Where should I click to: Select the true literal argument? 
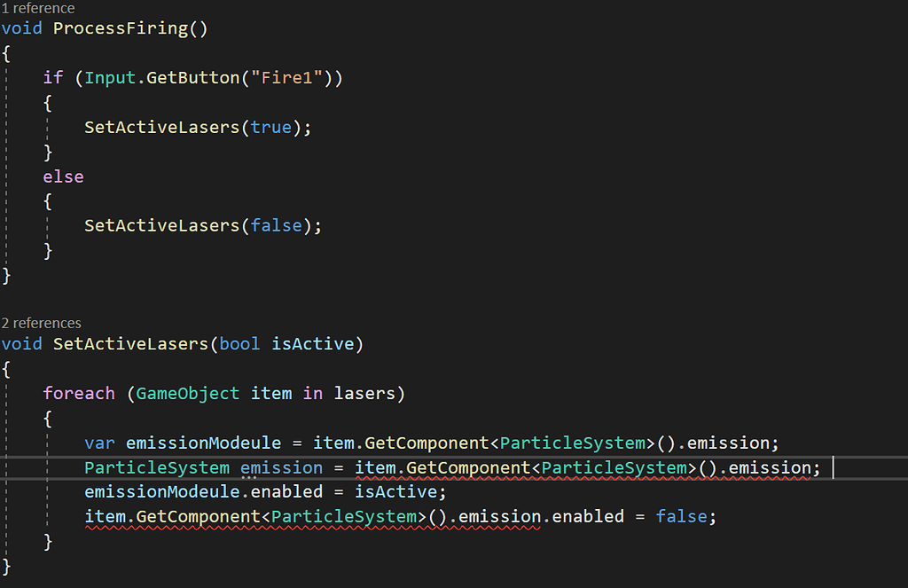tap(270, 127)
